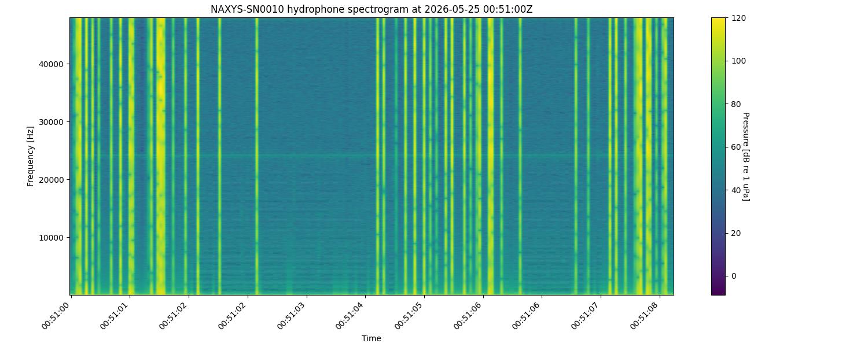Select the 00:51:04 time tick label

tap(351, 316)
